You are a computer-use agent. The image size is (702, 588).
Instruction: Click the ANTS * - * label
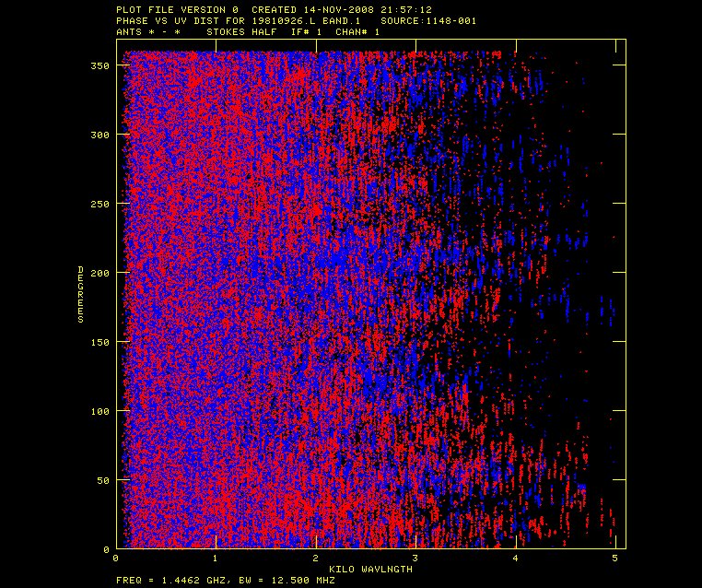click(148, 31)
